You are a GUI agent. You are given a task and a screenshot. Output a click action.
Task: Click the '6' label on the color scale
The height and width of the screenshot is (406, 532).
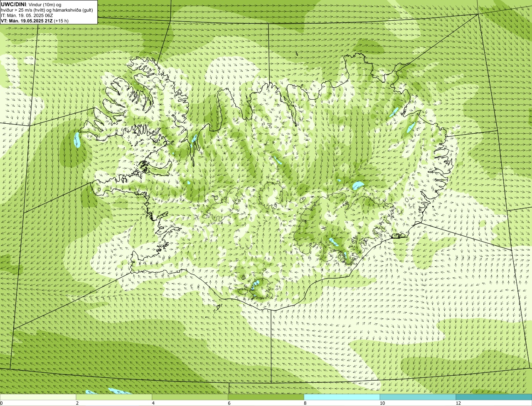(x=229, y=403)
